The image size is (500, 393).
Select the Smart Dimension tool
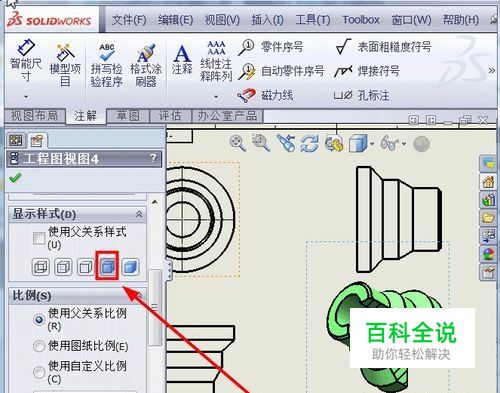(26, 62)
